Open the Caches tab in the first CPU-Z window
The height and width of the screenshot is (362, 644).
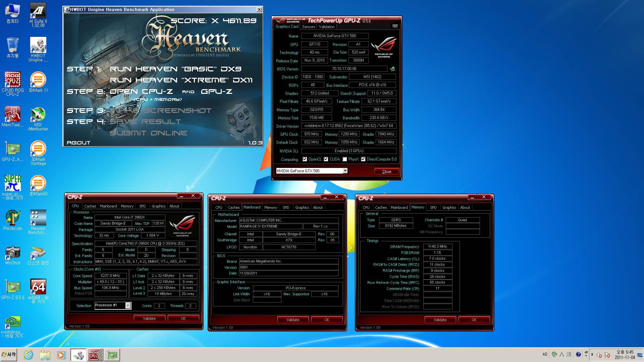(x=90, y=206)
